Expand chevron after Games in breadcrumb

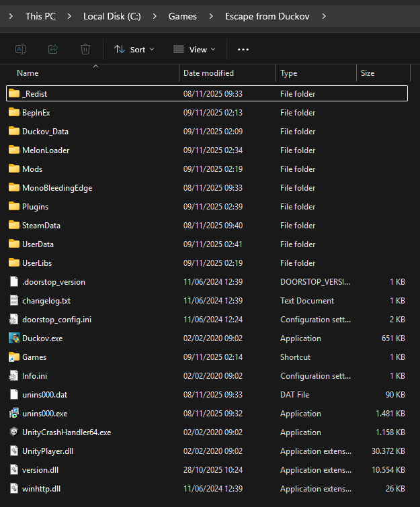point(211,16)
